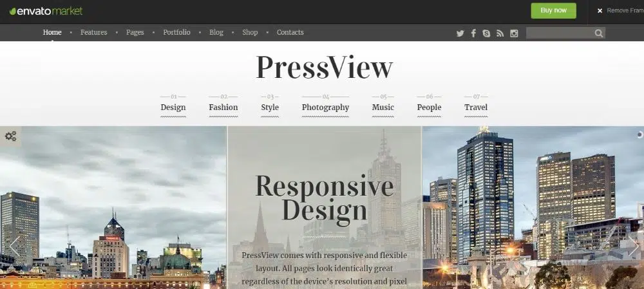
Task: Click the Envato Market logo
Action: [x=46, y=11]
